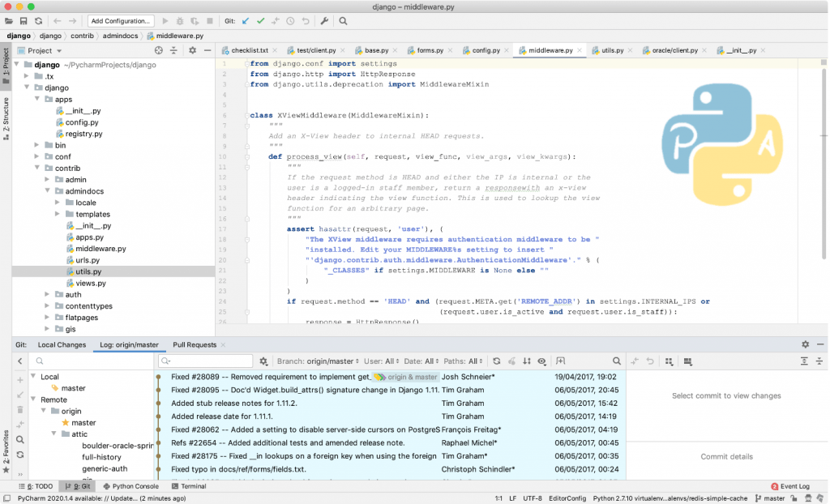Open Search Everywhere with the magnifier icon
Screen dimensions: 830x504
342,20
